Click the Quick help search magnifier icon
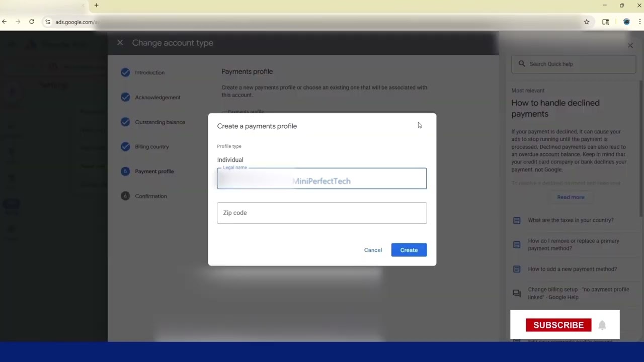The image size is (644, 362). 522,64
